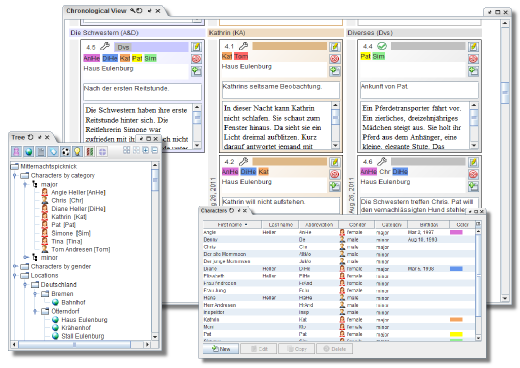This screenshot has height=368, width=520.
Task: Click the 'Nach der ersten Reitstunde.' summary field
Action: tap(142, 92)
